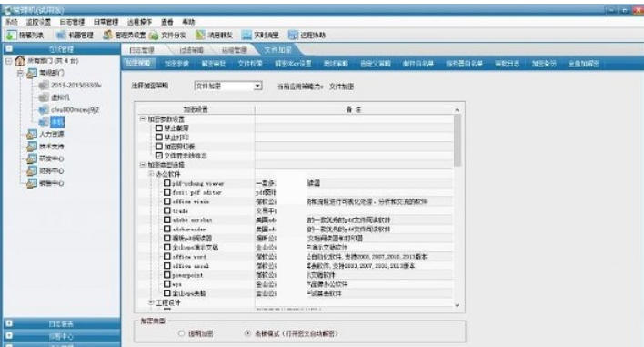The width and height of the screenshot is (644, 347).
Task: Collapse the 加密参数设置 group
Action: click(x=143, y=118)
